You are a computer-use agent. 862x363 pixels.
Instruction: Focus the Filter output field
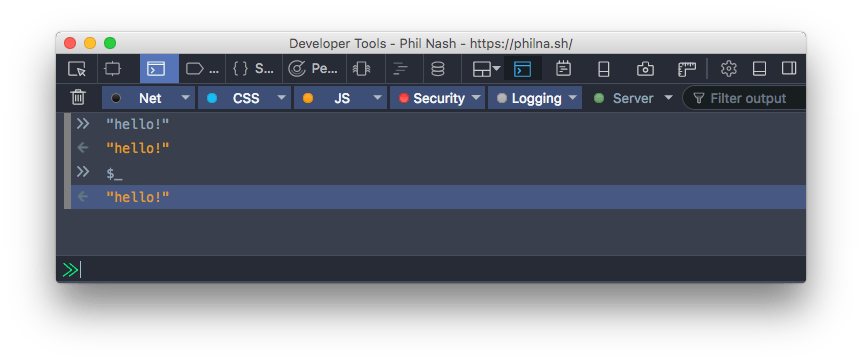tap(744, 98)
